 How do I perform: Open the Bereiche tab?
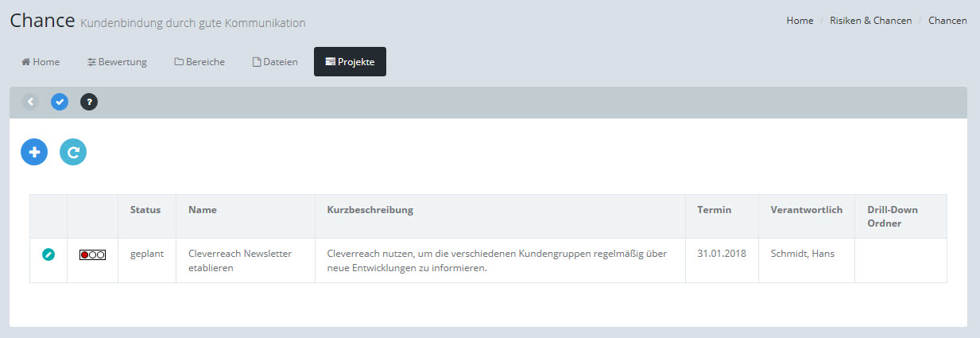click(x=199, y=62)
